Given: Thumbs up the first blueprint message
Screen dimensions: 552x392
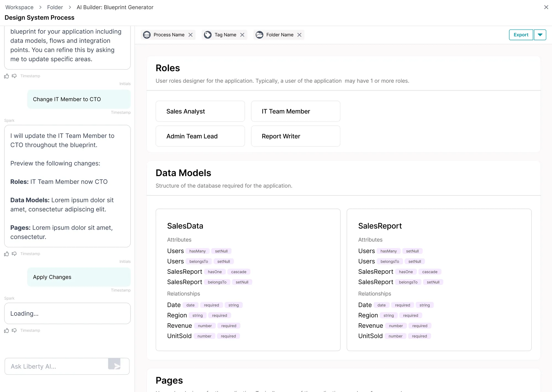Looking at the screenshot, I should pyautogui.click(x=7, y=76).
